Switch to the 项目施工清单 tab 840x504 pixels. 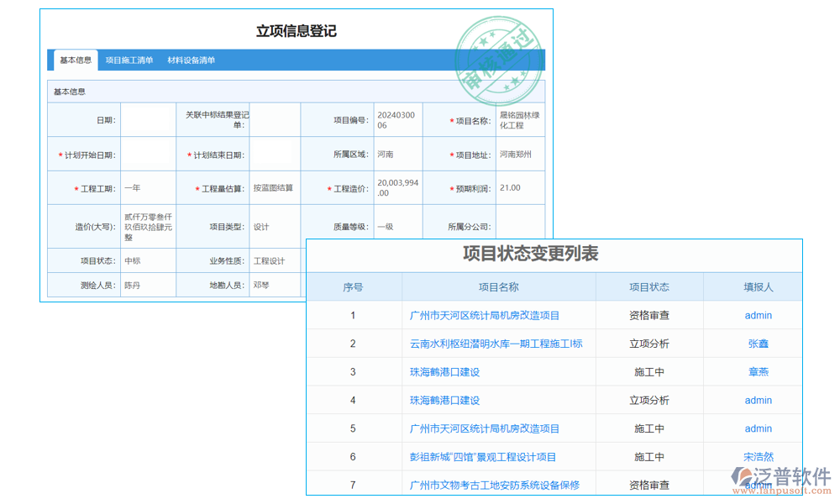coord(129,60)
